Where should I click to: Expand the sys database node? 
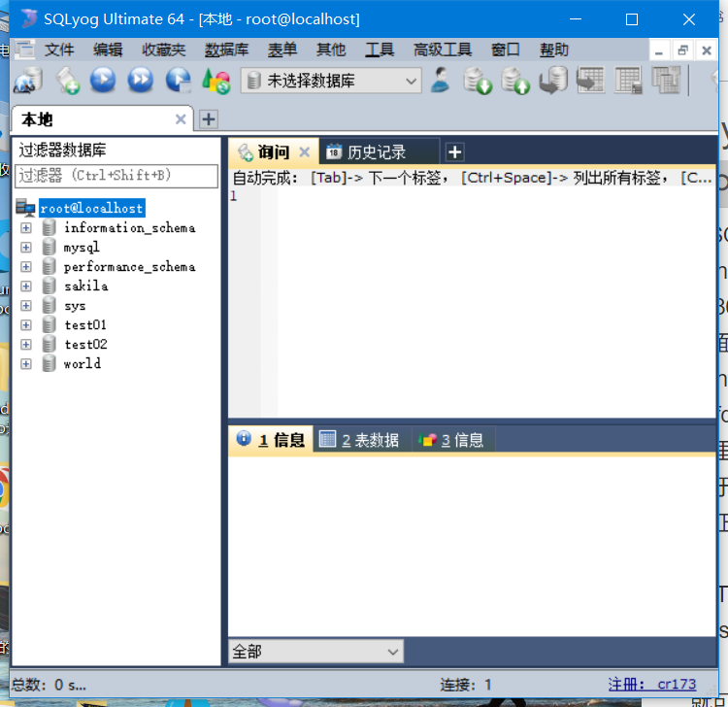(26, 305)
